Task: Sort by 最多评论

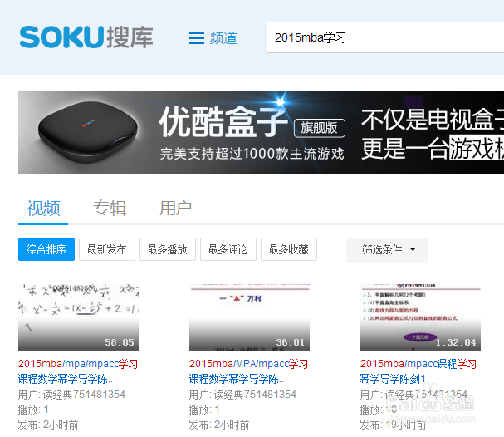Action: [x=228, y=249]
